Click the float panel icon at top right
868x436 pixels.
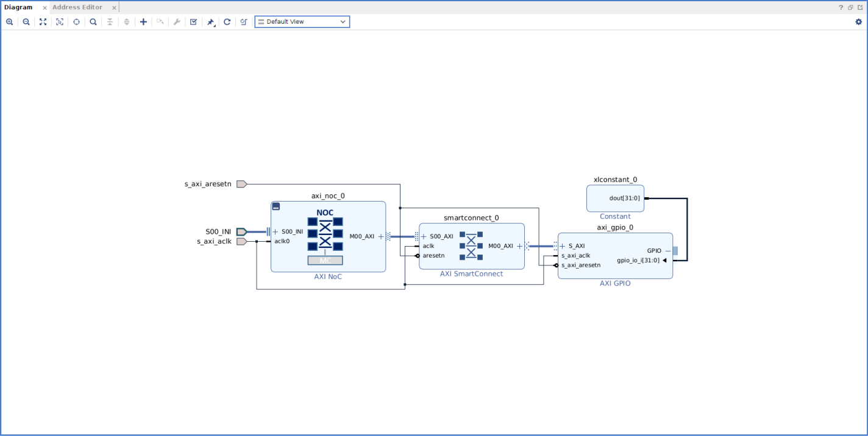(x=850, y=7)
